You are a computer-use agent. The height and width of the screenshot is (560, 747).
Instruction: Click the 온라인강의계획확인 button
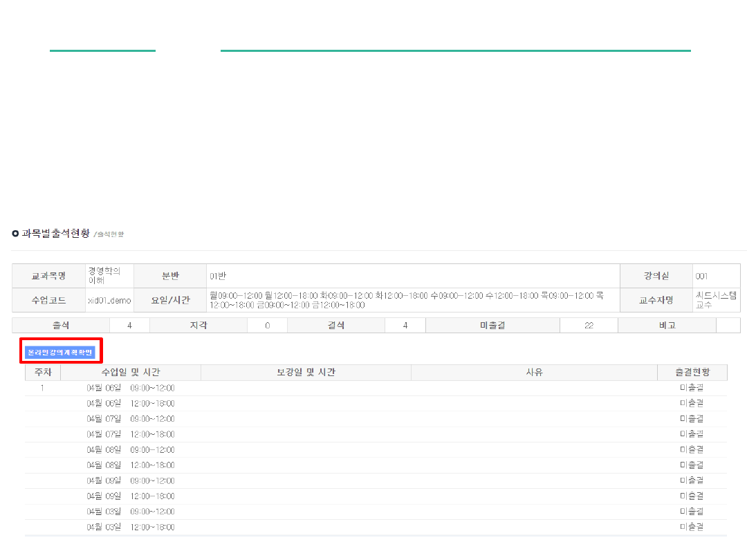click(59, 352)
